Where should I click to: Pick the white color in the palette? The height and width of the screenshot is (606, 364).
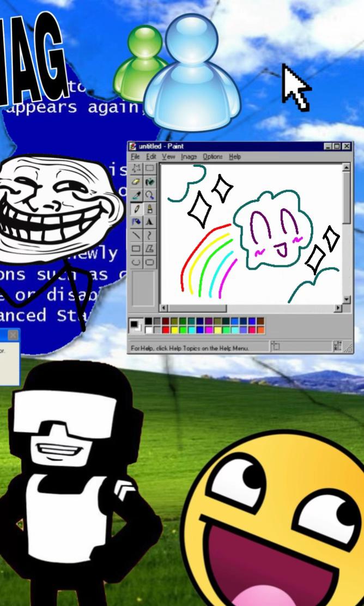148,330
